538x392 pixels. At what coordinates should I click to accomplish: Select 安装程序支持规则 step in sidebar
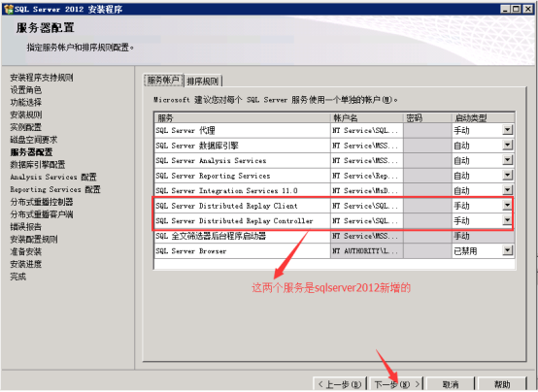tap(42, 78)
